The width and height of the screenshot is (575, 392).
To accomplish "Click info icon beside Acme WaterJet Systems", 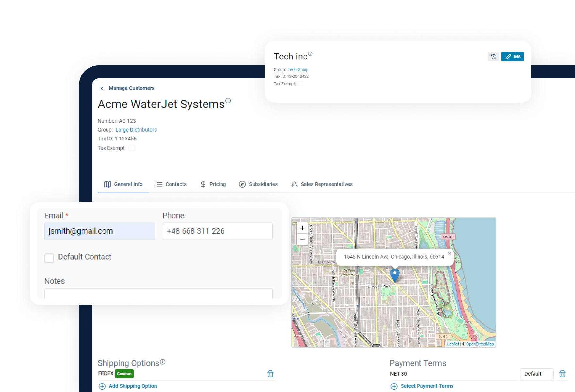I will point(228,101).
